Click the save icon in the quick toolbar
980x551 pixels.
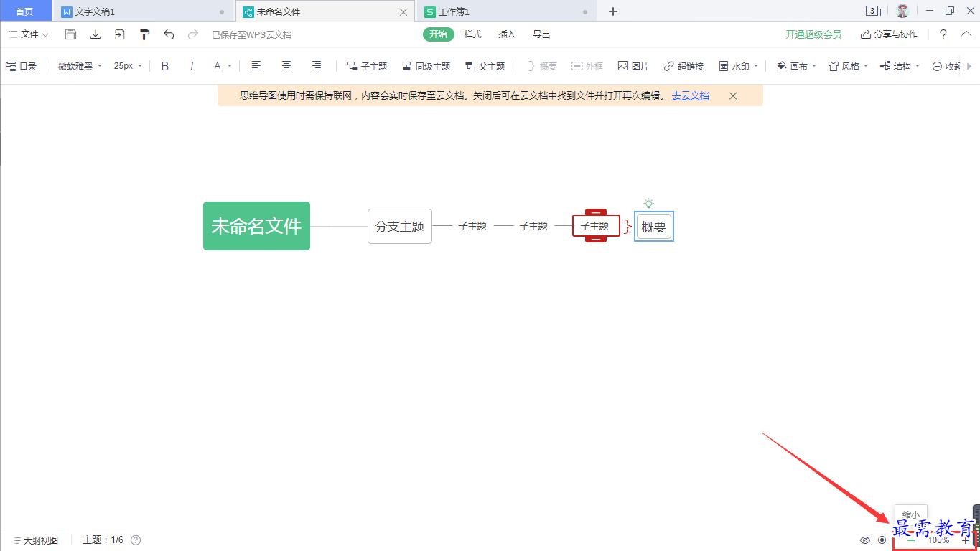click(70, 34)
